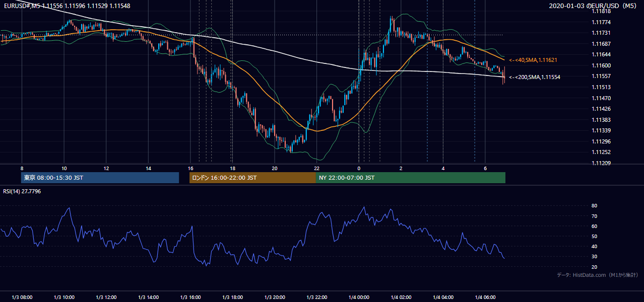Click RSI scale value 40
The image size is (644, 302).
[x=595, y=246]
